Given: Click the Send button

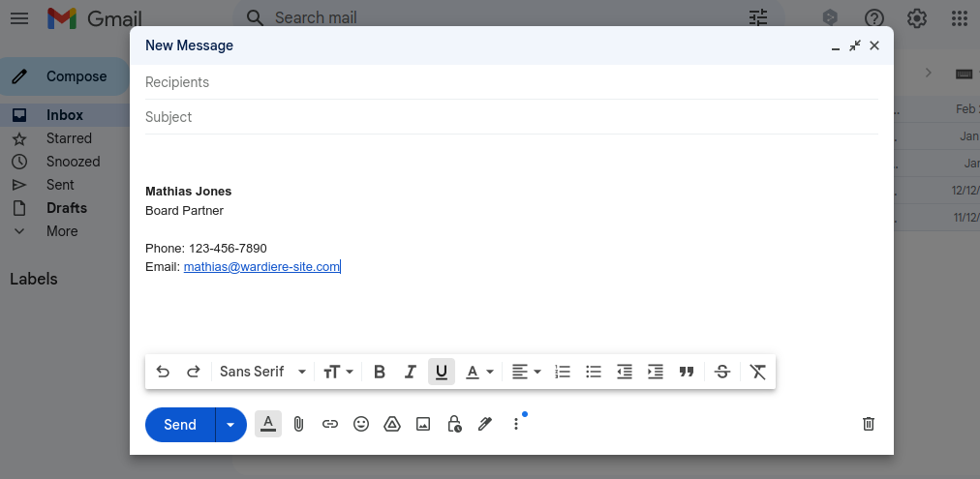Looking at the screenshot, I should 180,425.
